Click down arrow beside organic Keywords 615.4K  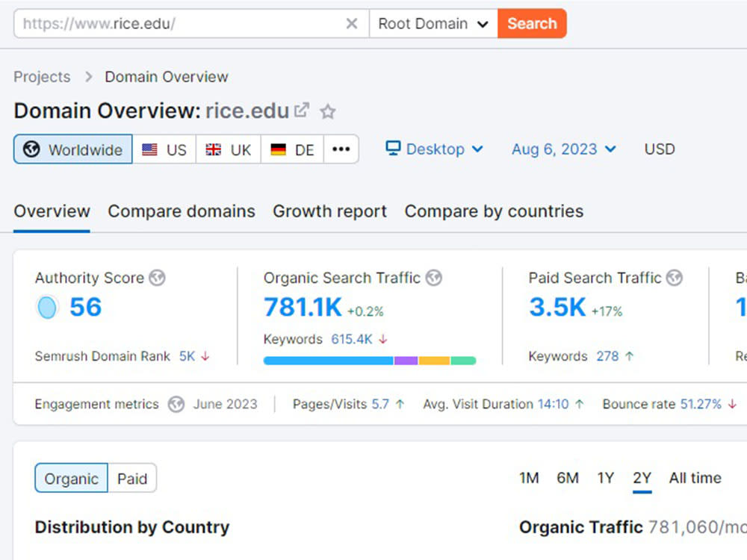[383, 339]
